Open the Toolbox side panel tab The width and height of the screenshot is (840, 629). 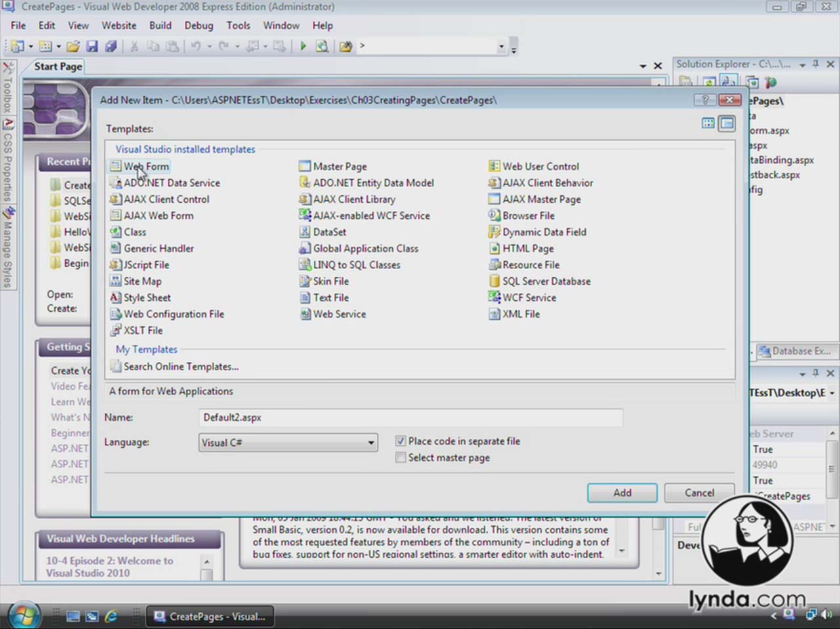click(8, 88)
